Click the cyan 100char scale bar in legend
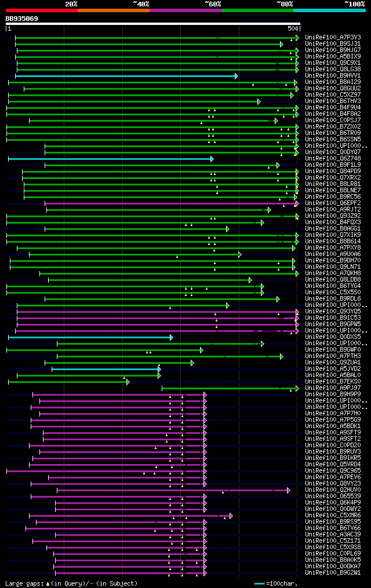The height and width of the screenshot is (588, 371). click(x=259, y=583)
